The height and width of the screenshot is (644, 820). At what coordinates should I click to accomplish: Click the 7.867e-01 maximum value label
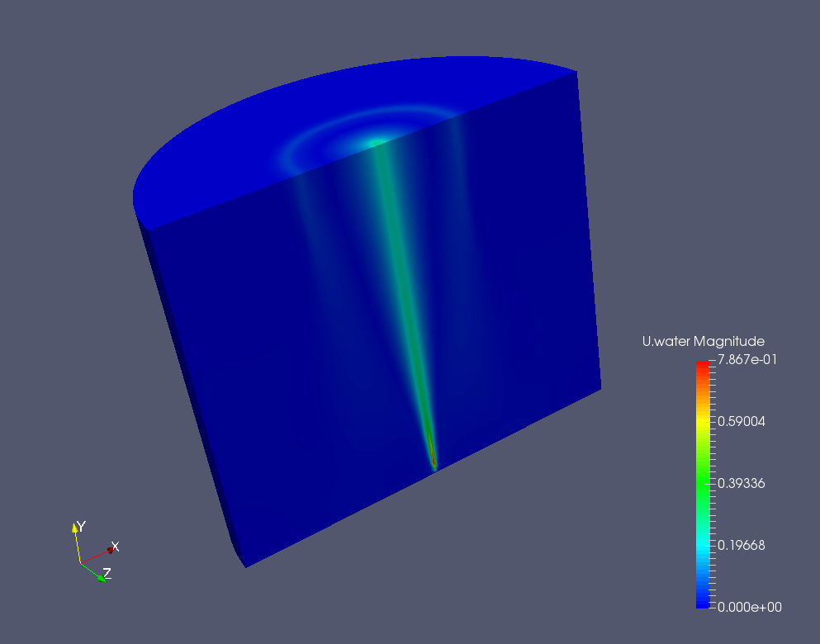coord(747,359)
